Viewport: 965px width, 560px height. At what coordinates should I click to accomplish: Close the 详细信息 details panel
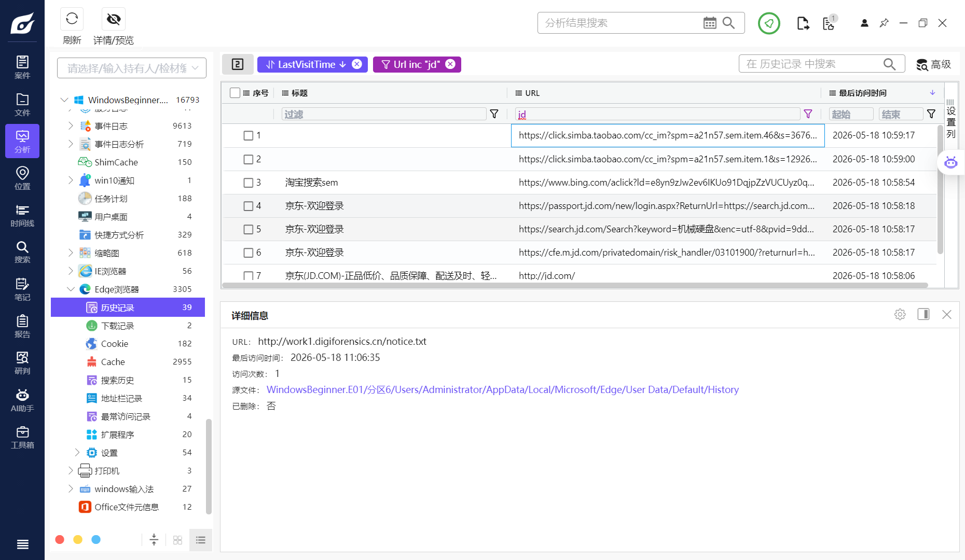coord(947,314)
